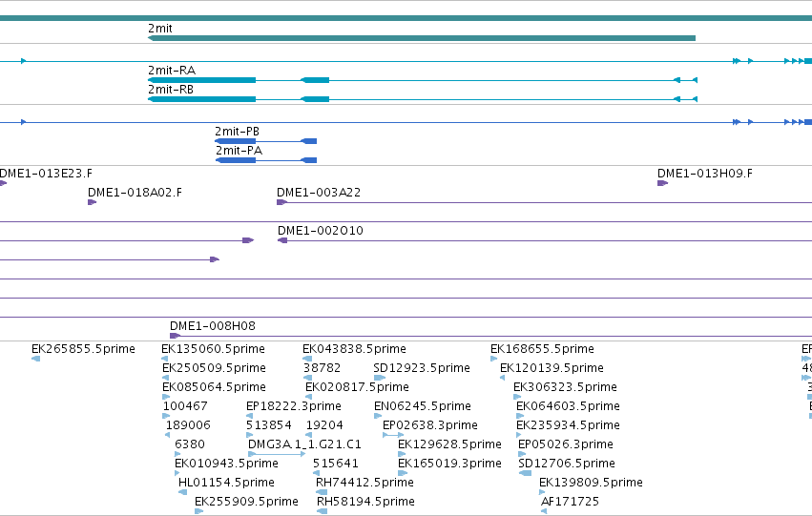
Task: Select the DME1-002O10 arrow marker
Action: [x=282, y=240]
